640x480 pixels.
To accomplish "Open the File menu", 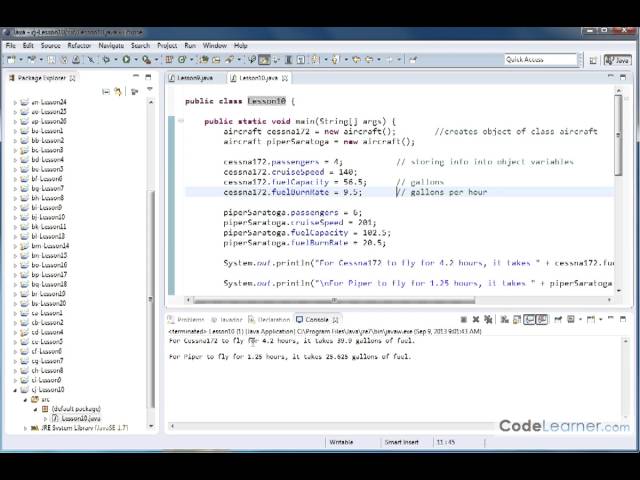I will pos(11,45).
